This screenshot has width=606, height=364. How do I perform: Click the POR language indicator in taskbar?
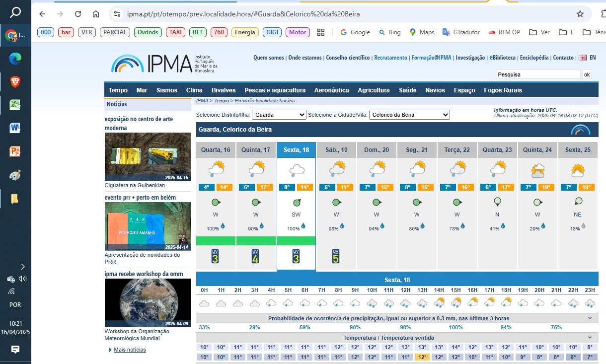tap(15, 305)
